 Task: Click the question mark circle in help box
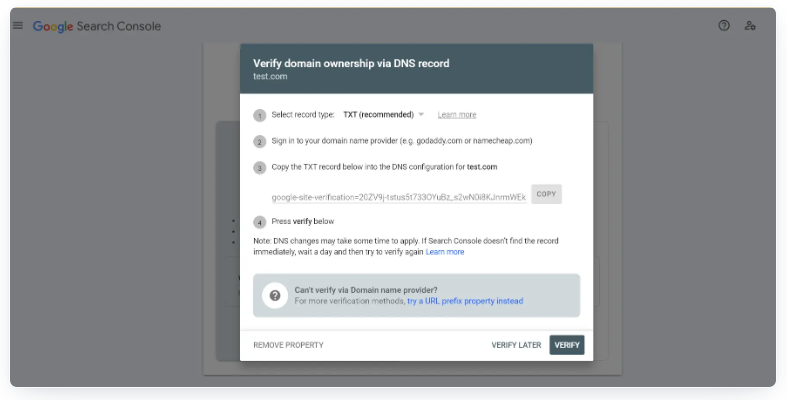275,296
